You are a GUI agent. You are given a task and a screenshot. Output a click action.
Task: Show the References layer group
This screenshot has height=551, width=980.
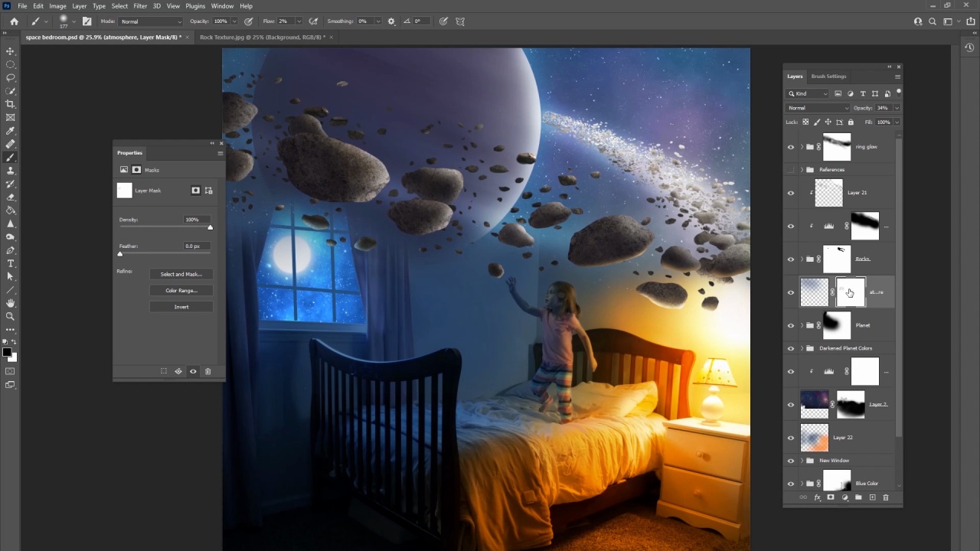(791, 170)
